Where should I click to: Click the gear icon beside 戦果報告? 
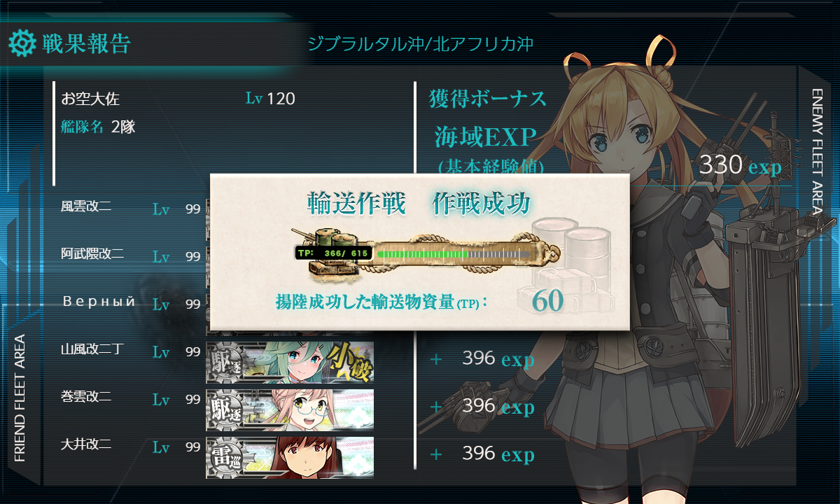22,43
